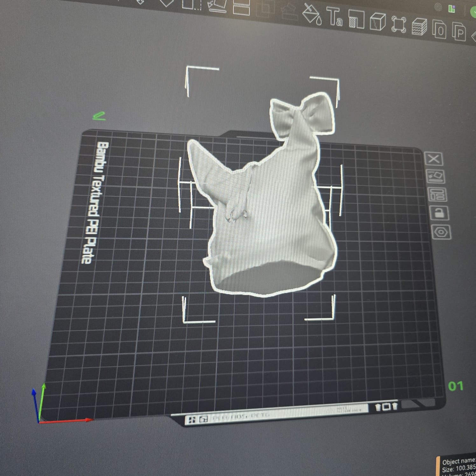Click the stacked pages 'P' toolbar icon
Screen dimensions: 476x476
(459, 32)
